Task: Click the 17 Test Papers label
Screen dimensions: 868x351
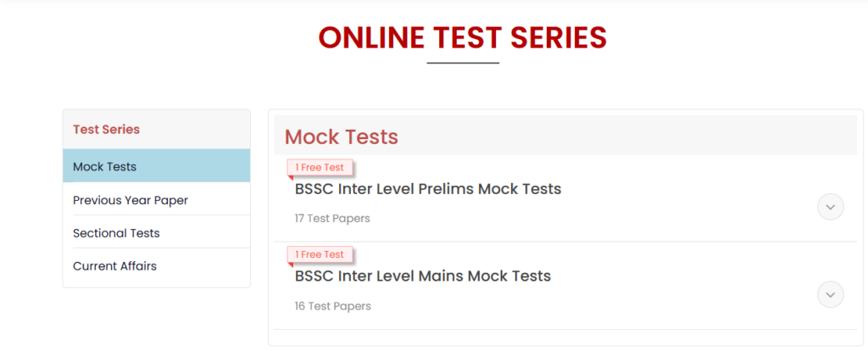Action: click(332, 218)
